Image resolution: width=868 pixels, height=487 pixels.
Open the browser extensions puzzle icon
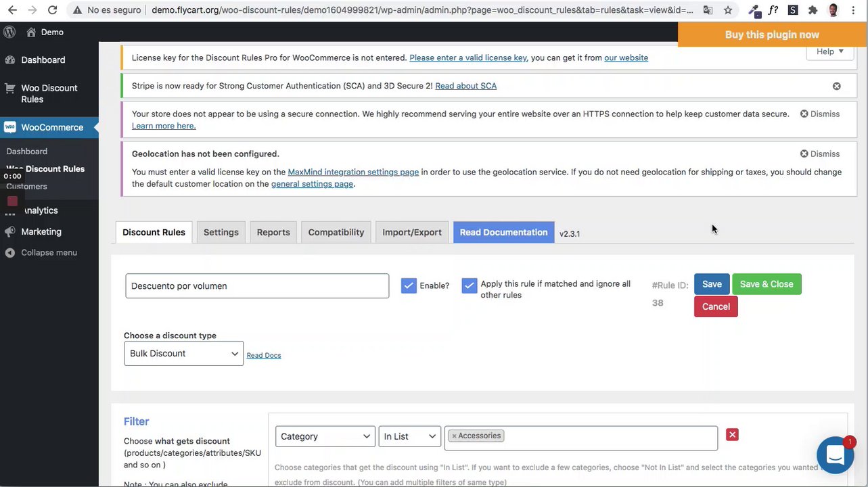pos(813,10)
